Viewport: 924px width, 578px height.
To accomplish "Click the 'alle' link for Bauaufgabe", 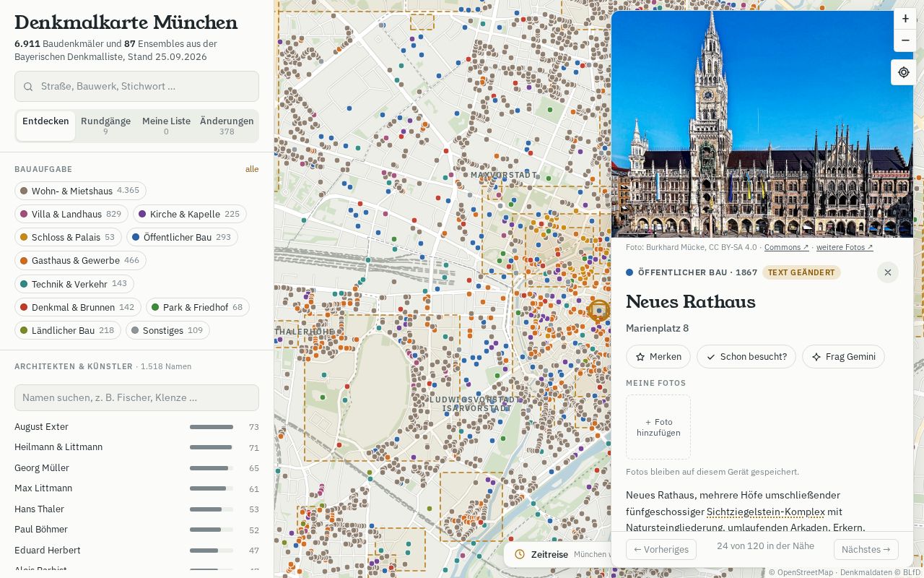I will pyautogui.click(x=252, y=169).
